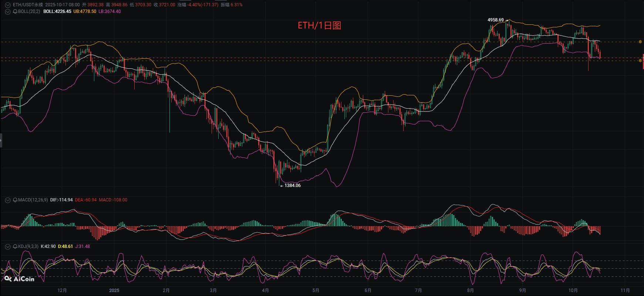
Task: Click the AiCoin logo watermark
Action: click(x=19, y=279)
